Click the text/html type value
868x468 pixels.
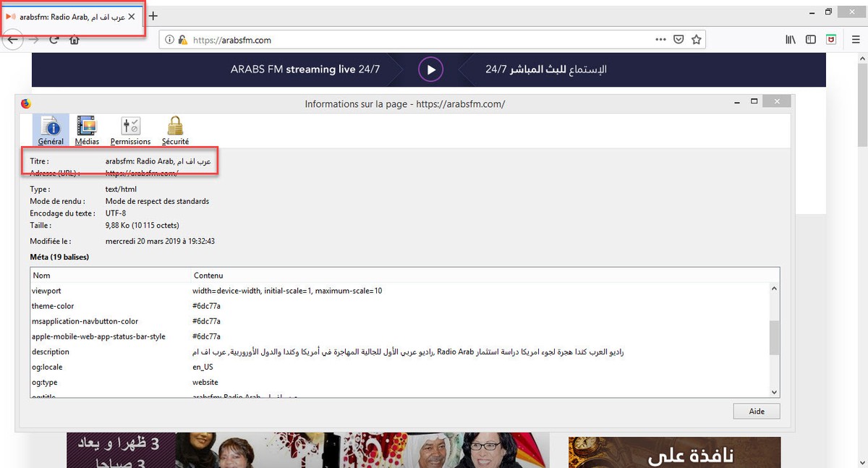pyautogui.click(x=121, y=190)
